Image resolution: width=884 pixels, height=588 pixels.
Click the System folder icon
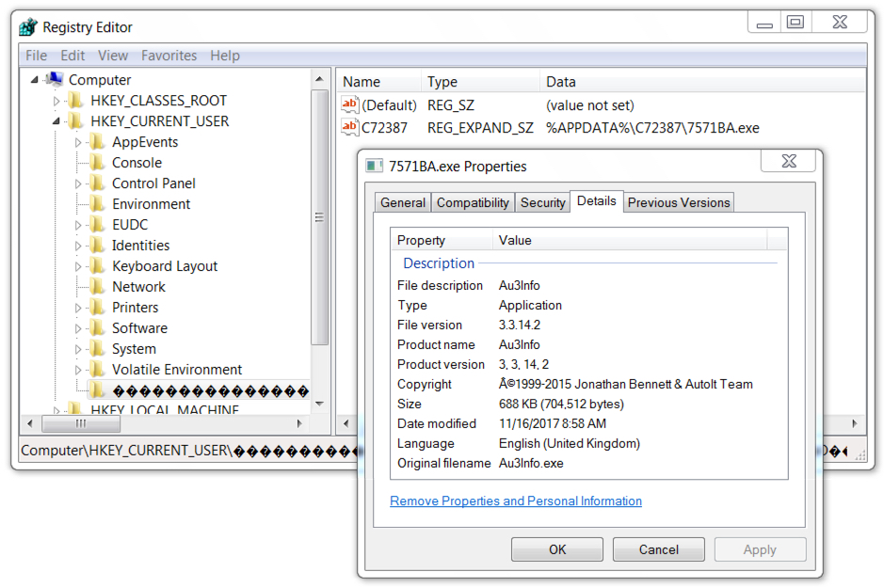click(97, 349)
